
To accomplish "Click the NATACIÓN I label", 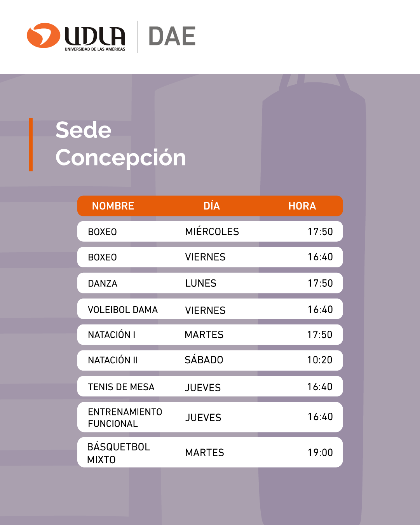I will point(112,335).
